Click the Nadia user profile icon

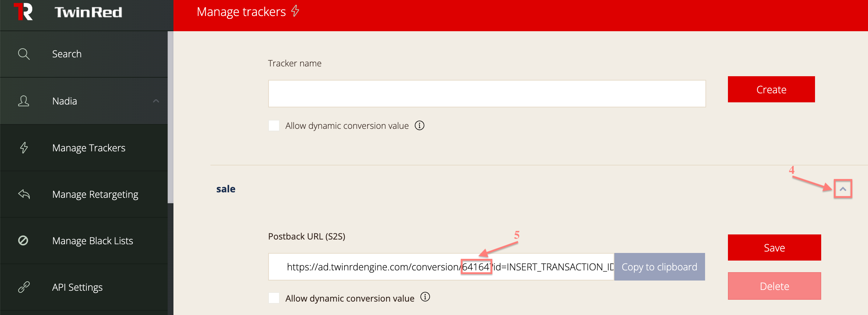pyautogui.click(x=24, y=101)
